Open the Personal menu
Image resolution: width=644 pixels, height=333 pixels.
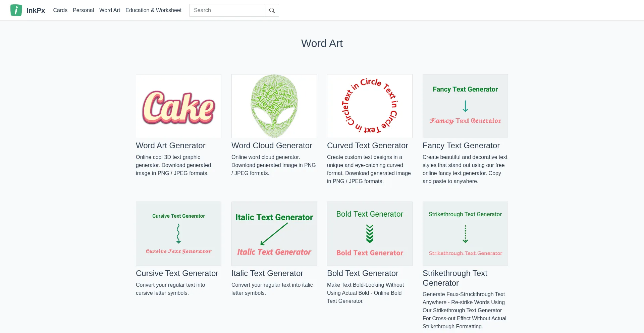pyautogui.click(x=83, y=10)
